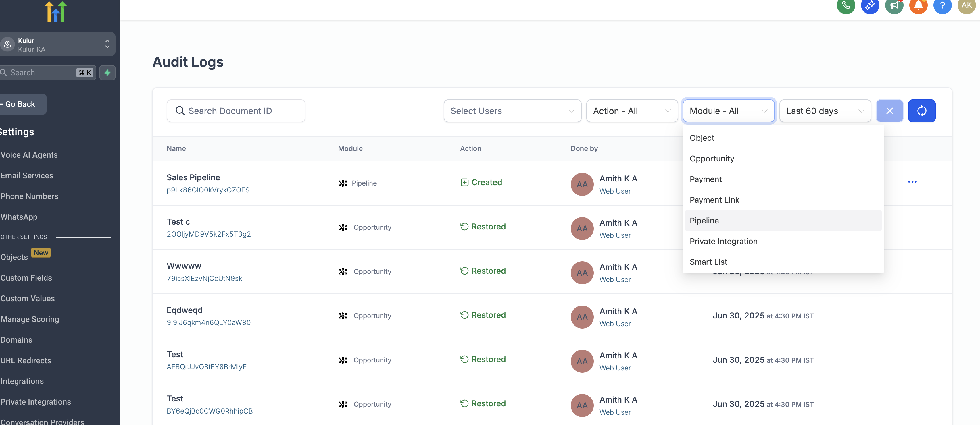Open document ID p9Lk86GlO0kVrykGZOFS link
The image size is (980, 425).
pos(208,190)
